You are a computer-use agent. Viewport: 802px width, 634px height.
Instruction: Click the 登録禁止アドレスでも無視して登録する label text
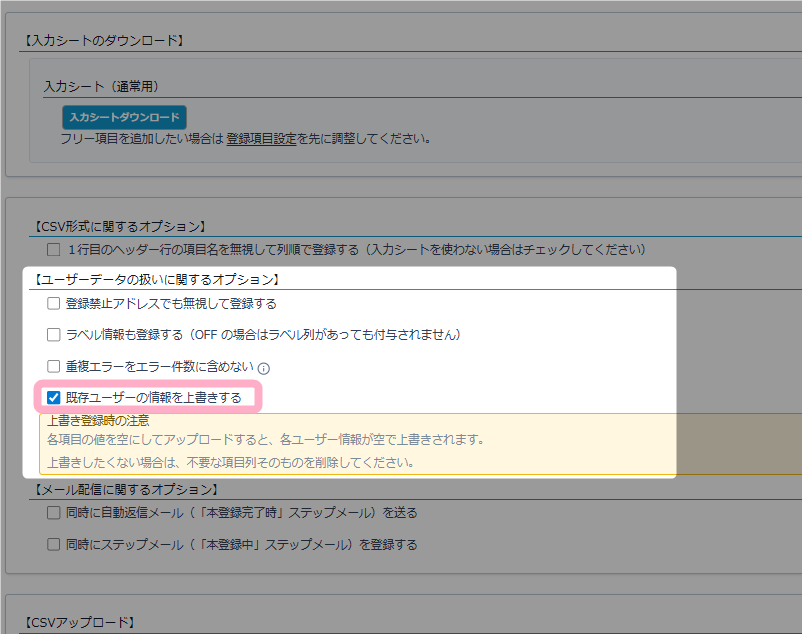(x=170, y=303)
